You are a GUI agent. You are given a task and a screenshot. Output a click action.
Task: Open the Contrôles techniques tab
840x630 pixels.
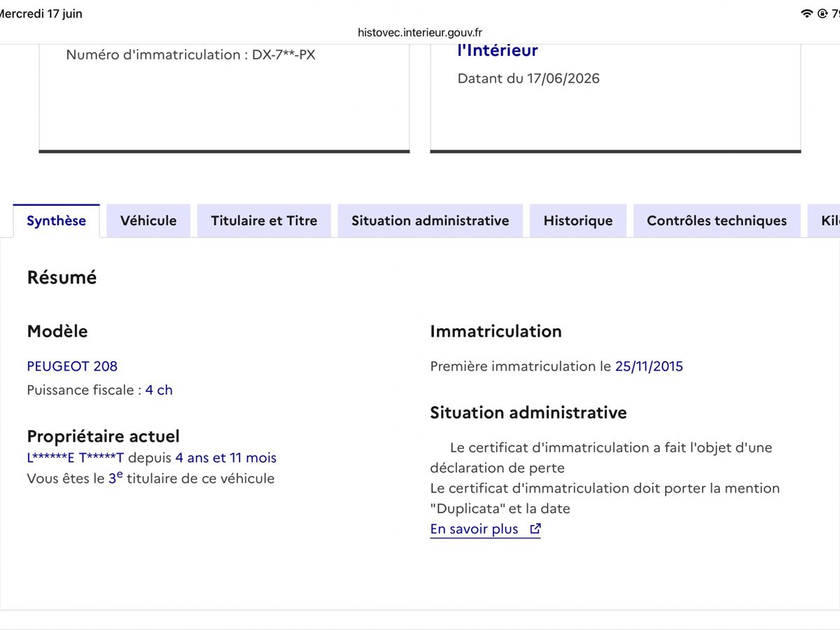(x=716, y=220)
